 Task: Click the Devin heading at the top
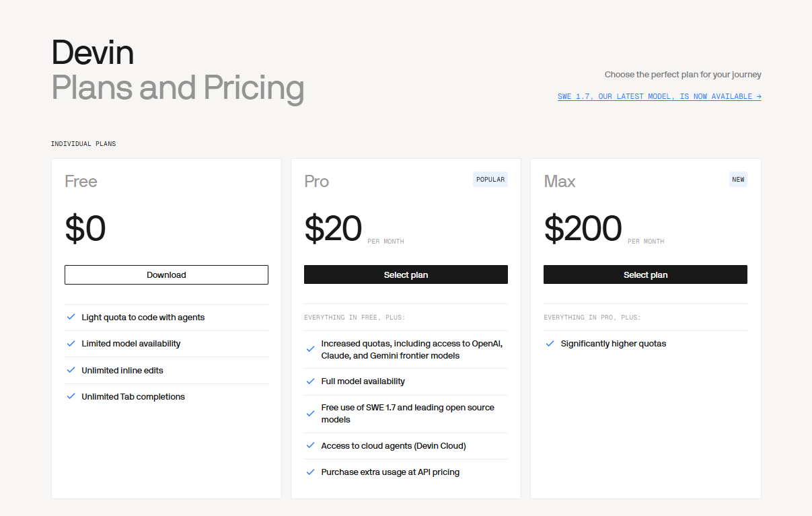pyautogui.click(x=93, y=52)
